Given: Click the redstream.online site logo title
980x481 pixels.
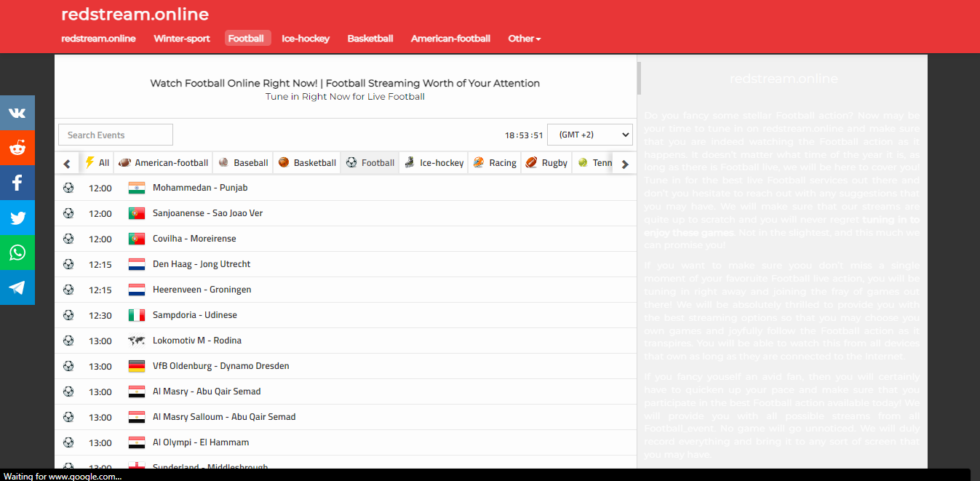Looking at the screenshot, I should [135, 14].
